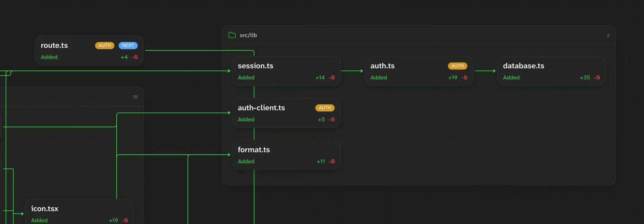
Task: Click the AUTH badge on route.ts
Action: [x=104, y=45]
